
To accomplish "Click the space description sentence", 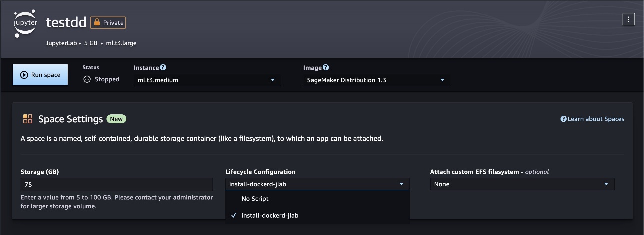I will [202, 138].
